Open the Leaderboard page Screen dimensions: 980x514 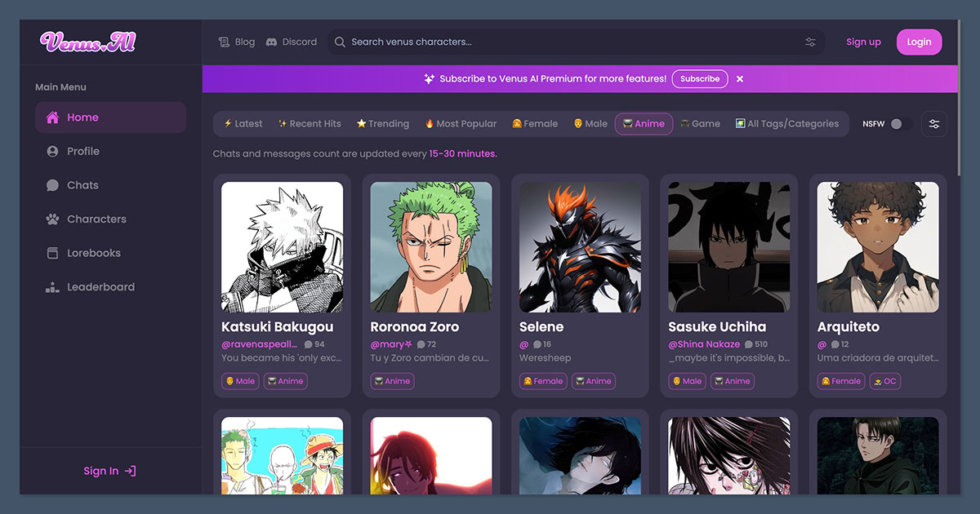(x=100, y=287)
